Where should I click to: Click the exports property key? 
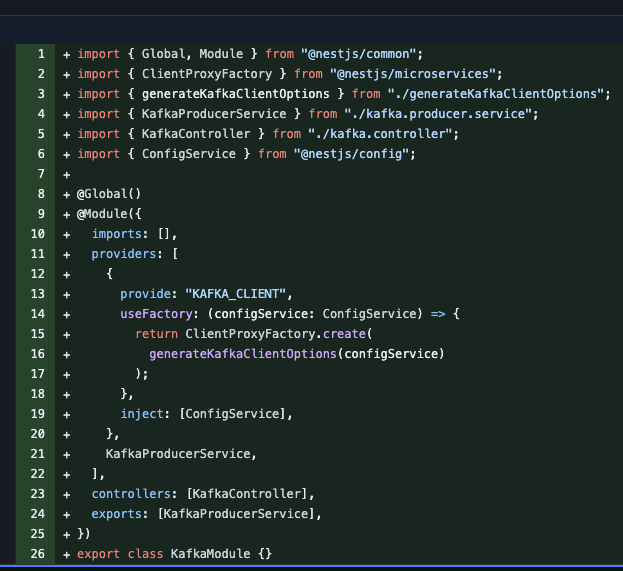pyautogui.click(x=117, y=514)
